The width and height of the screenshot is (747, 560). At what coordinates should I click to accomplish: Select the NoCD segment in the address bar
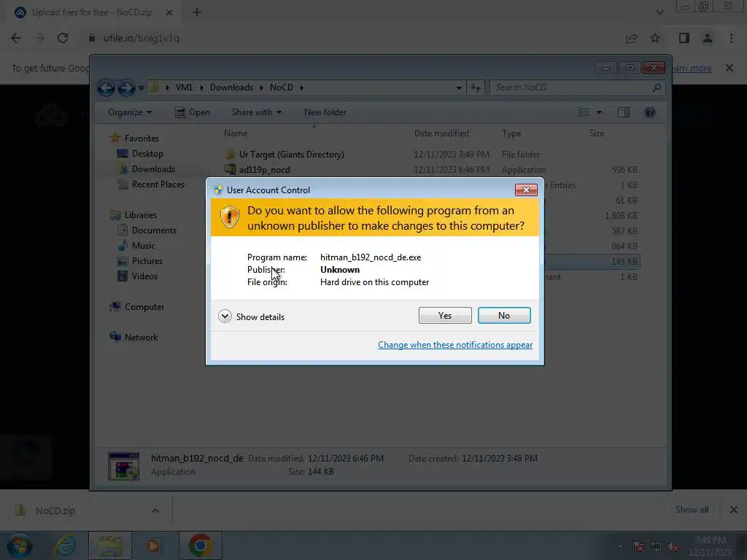coord(281,87)
